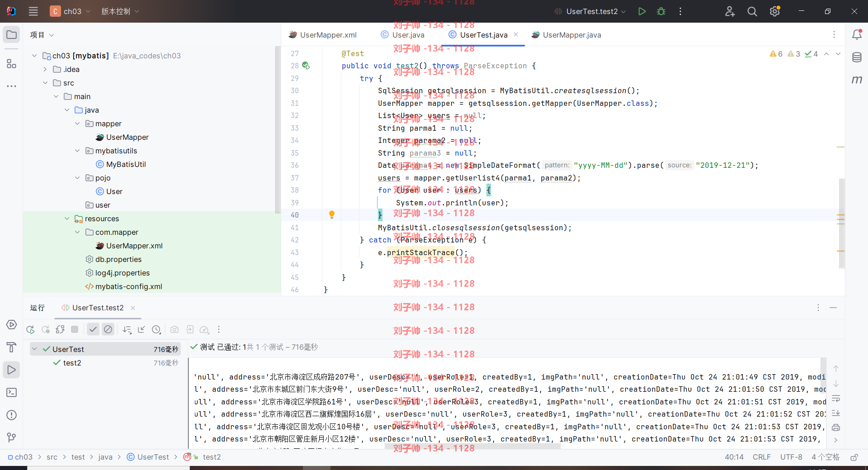Expand the .idea folder
The image size is (868, 470).
(x=45, y=69)
